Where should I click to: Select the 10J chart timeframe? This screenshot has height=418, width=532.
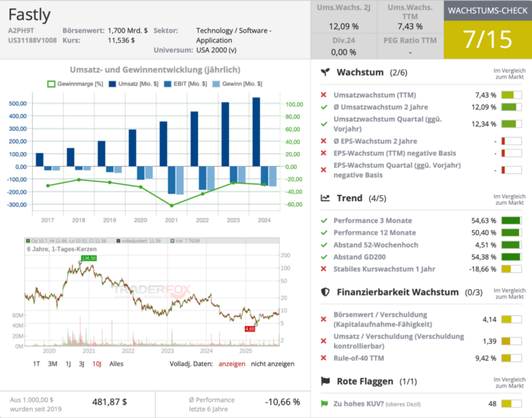[97, 363]
